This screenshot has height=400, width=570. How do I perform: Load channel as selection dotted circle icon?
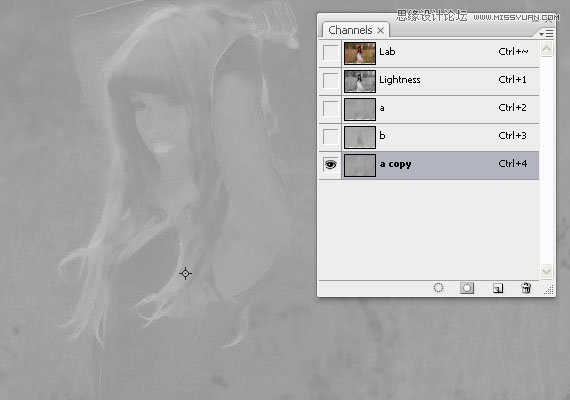[x=438, y=288]
